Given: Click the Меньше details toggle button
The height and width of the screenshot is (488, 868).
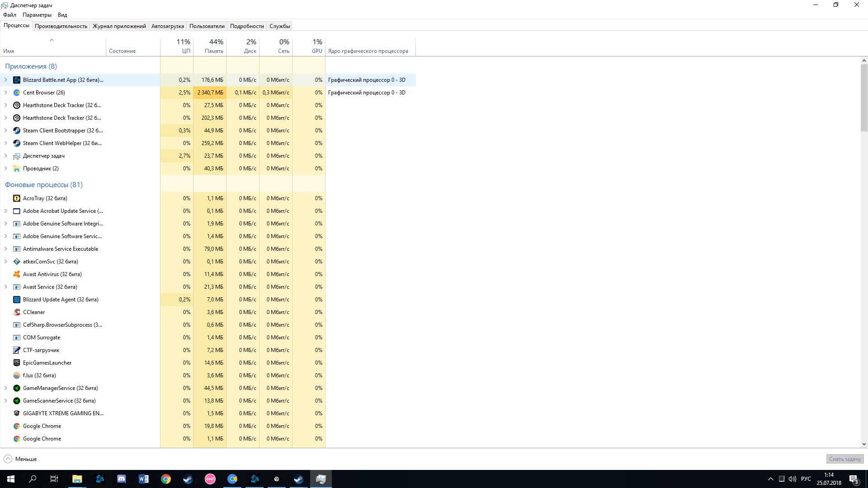Looking at the screenshot, I should 20,459.
